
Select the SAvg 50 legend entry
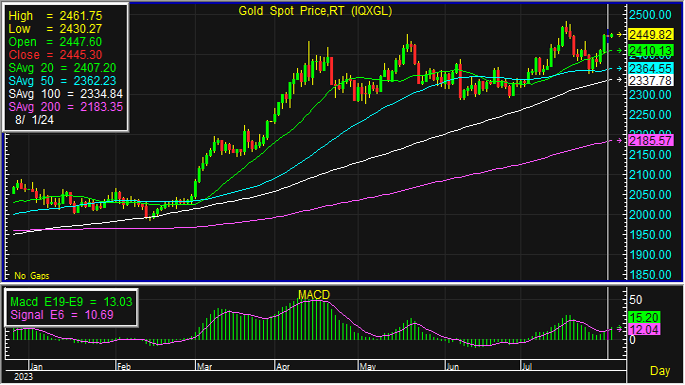point(62,81)
